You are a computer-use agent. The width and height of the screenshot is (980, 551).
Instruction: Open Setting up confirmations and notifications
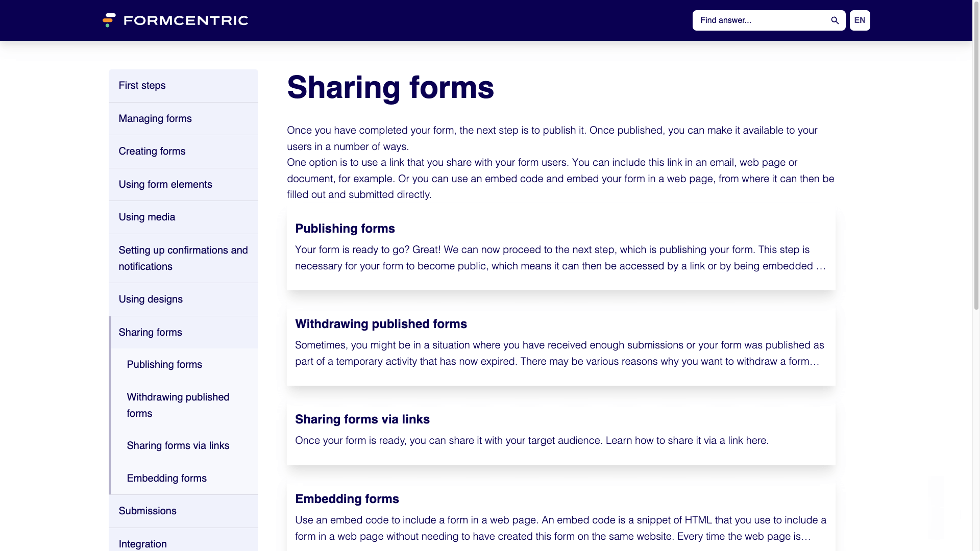183,258
